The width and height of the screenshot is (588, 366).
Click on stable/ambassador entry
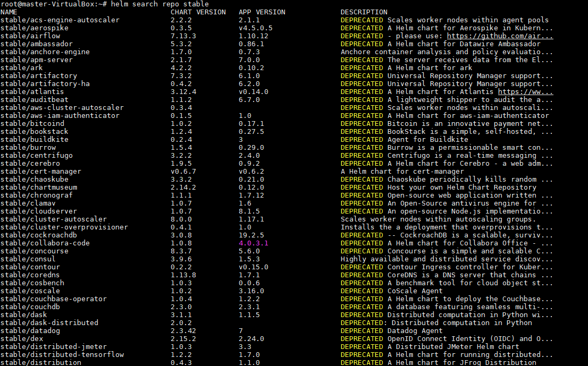37,44
